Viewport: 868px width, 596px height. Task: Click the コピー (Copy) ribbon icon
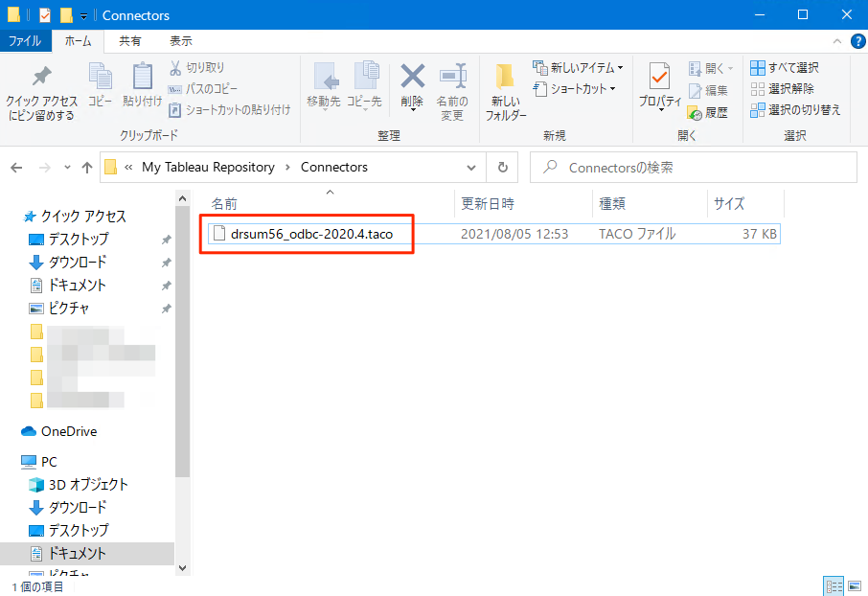(100, 84)
